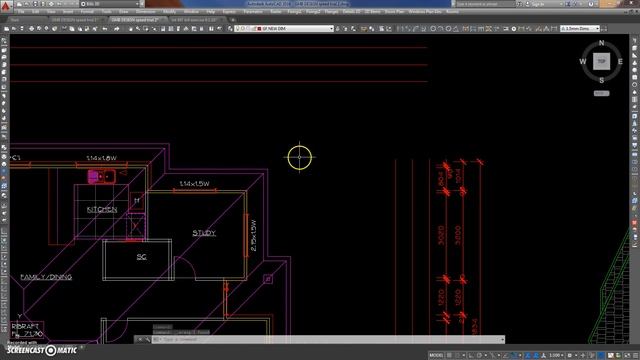The width and height of the screenshot is (640, 360).
Task: Click the red layer color swatch in layer dropdown
Action: 259,29
